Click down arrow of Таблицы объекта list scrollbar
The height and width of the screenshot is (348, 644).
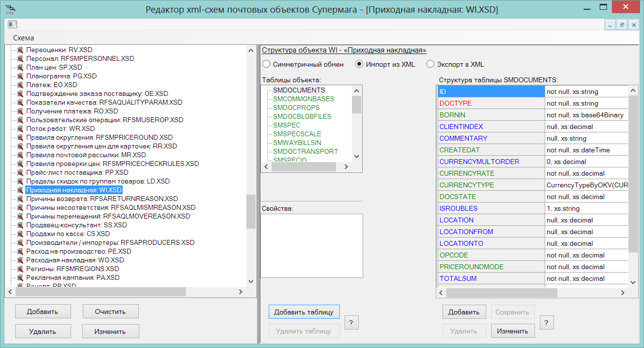(x=356, y=156)
